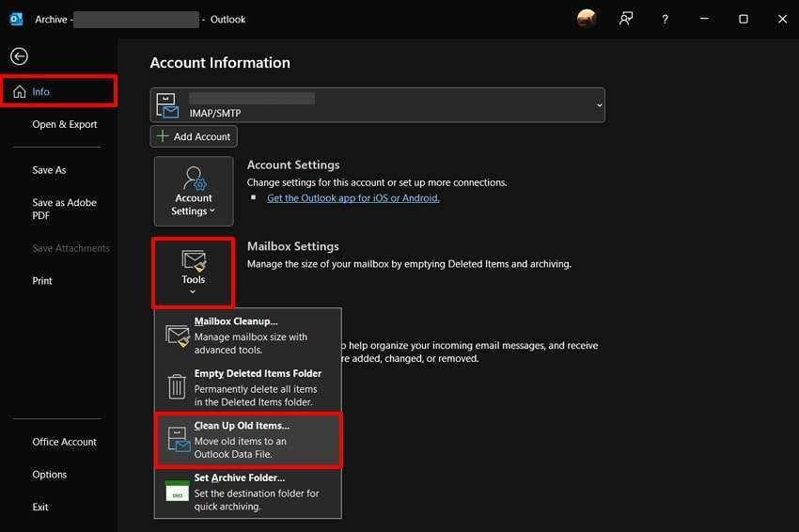This screenshot has height=532, width=799.
Task: Open link Get the Outlook app for iOS or Android
Action: pos(353,197)
